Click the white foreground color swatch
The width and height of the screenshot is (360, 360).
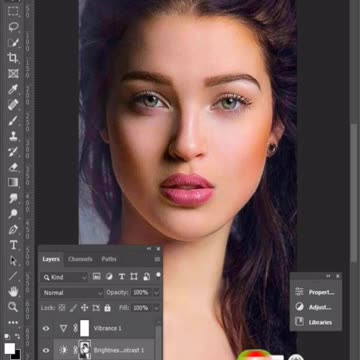click(x=9, y=349)
